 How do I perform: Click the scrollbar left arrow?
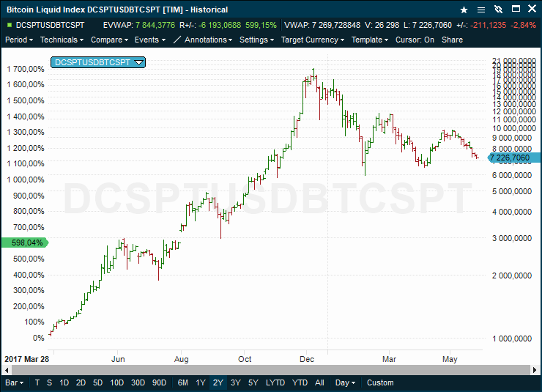click(x=6, y=370)
